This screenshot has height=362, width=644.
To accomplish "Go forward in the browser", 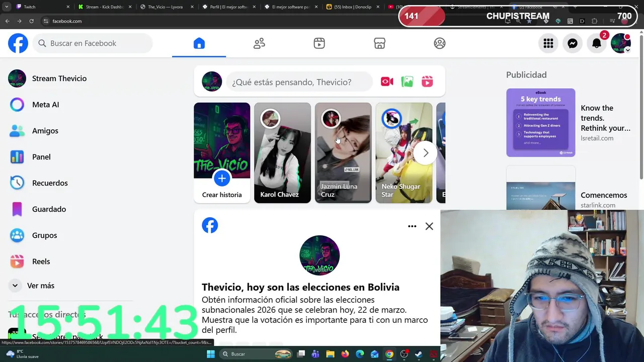I will point(19,21).
